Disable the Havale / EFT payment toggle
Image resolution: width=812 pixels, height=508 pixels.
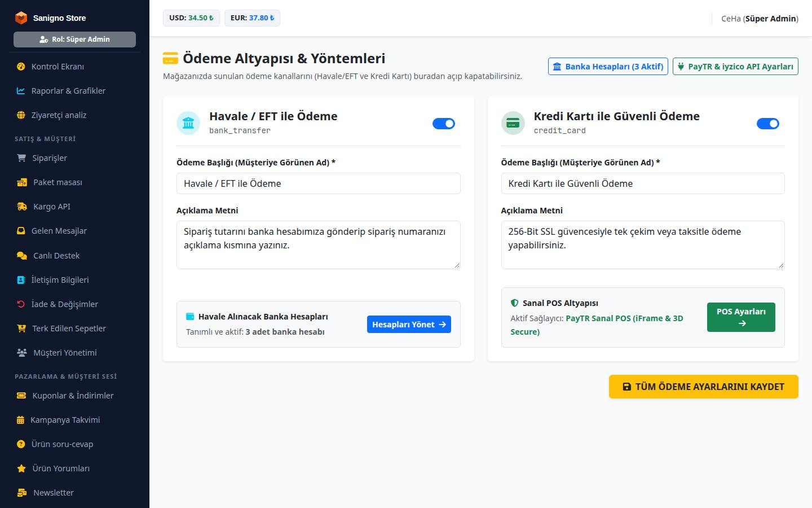pos(444,124)
